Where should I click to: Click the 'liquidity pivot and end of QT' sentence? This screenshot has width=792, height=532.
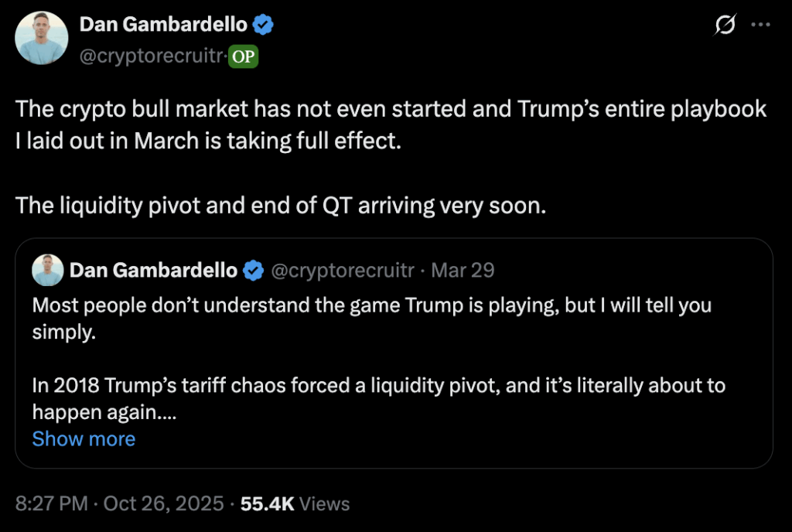(x=281, y=206)
